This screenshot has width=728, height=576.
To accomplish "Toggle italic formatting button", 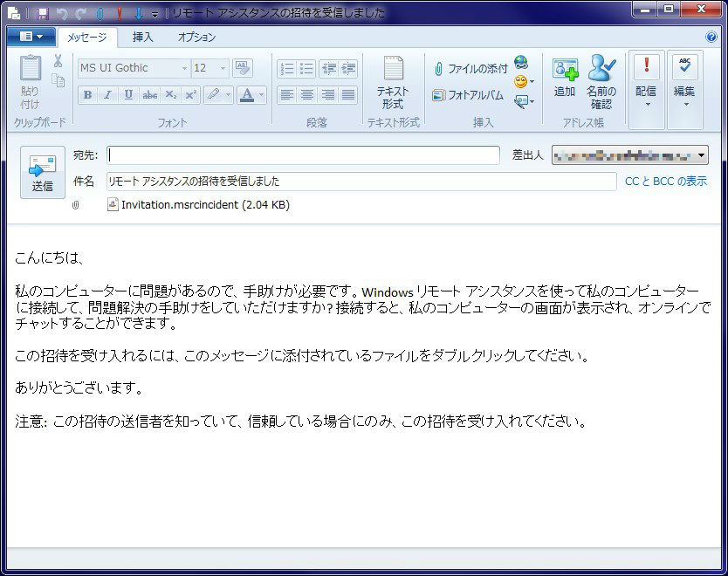I will click(107, 95).
